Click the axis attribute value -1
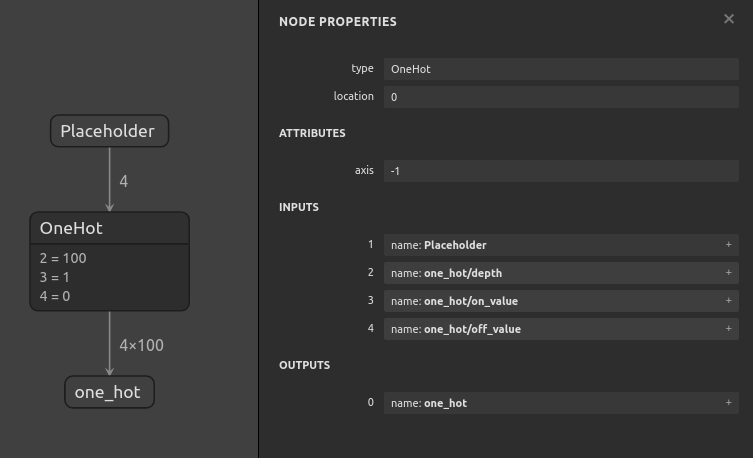Image resolution: width=753 pixels, height=458 pixels. pos(561,171)
